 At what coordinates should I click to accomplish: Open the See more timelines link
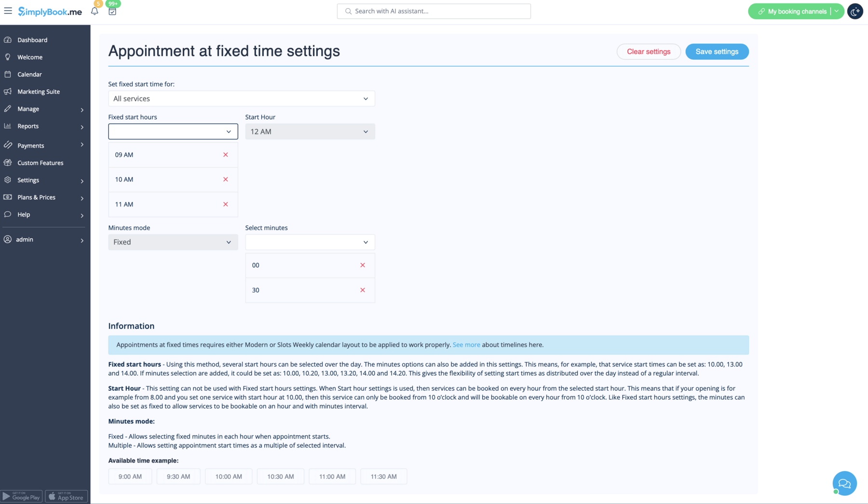tap(466, 344)
